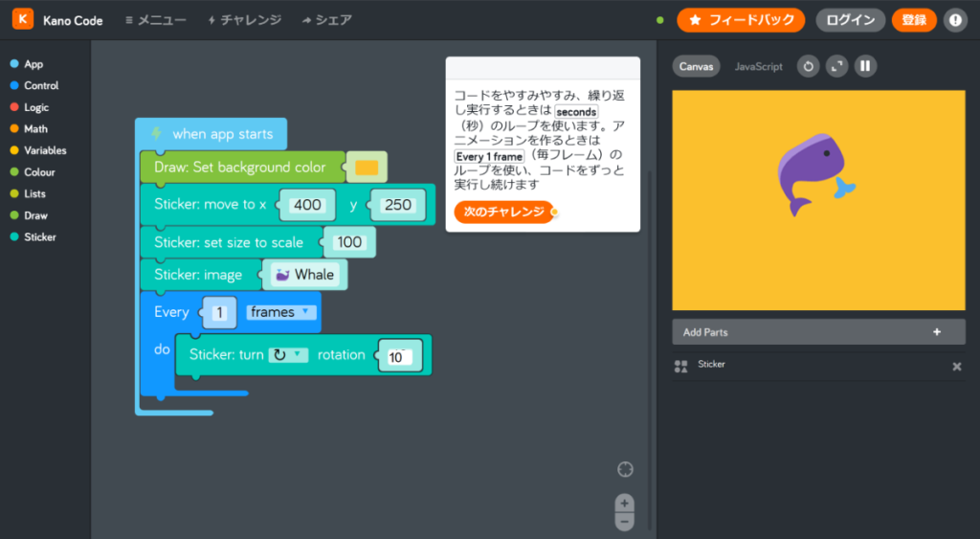Click the ログイン button
This screenshot has width=980, height=539.
[x=850, y=20]
